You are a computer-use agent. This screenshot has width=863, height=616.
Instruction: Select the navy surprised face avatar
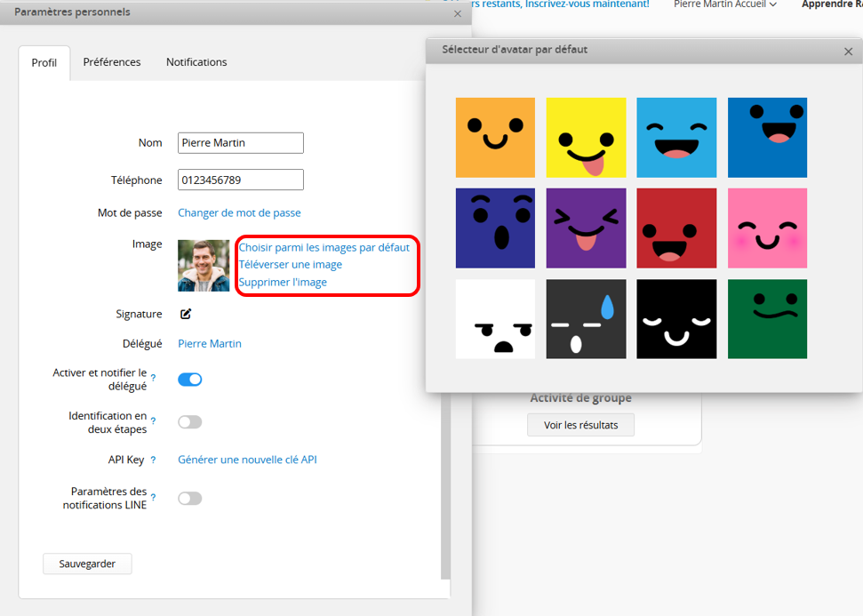click(495, 228)
